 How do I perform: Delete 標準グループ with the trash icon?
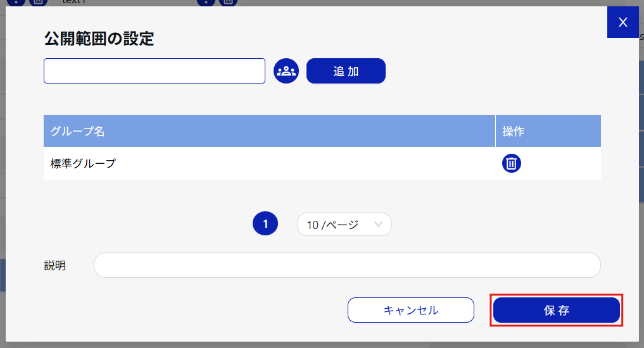(512, 163)
